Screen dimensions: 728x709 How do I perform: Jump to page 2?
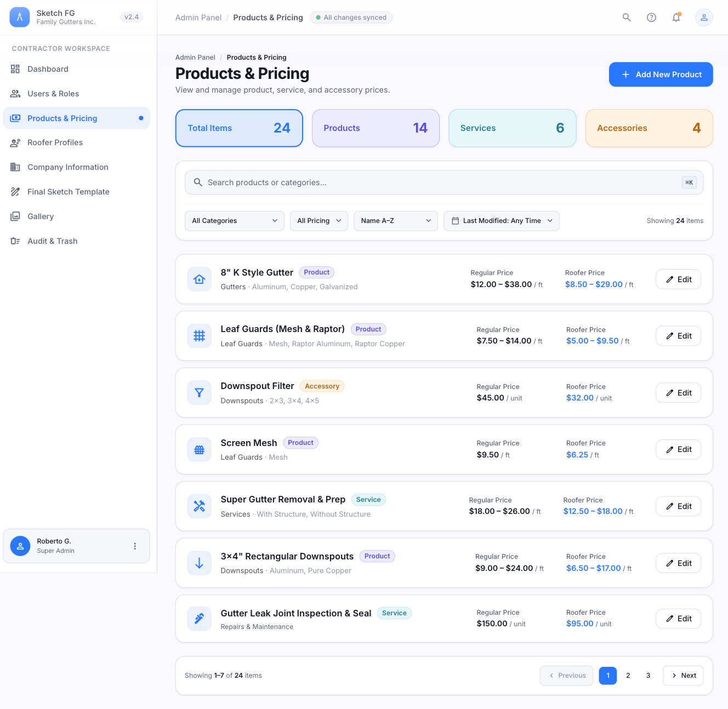coord(628,676)
